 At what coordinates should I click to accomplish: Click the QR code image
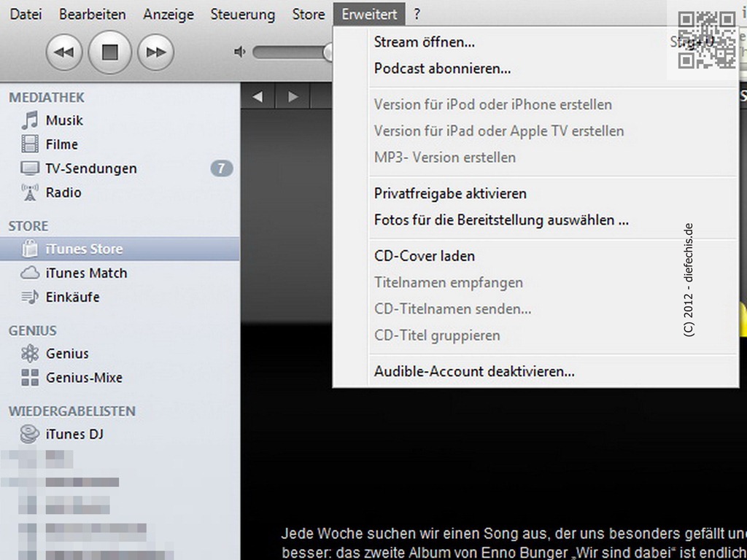706,41
